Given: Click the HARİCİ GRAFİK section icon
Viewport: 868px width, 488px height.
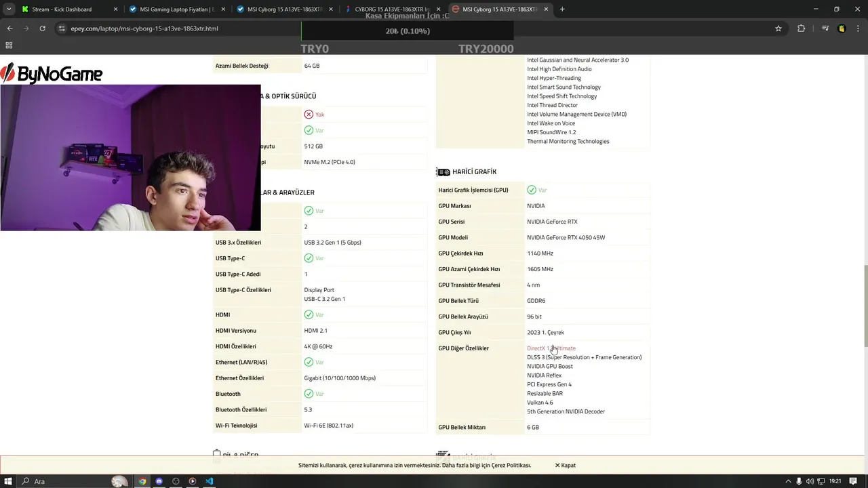Looking at the screenshot, I should click(443, 172).
